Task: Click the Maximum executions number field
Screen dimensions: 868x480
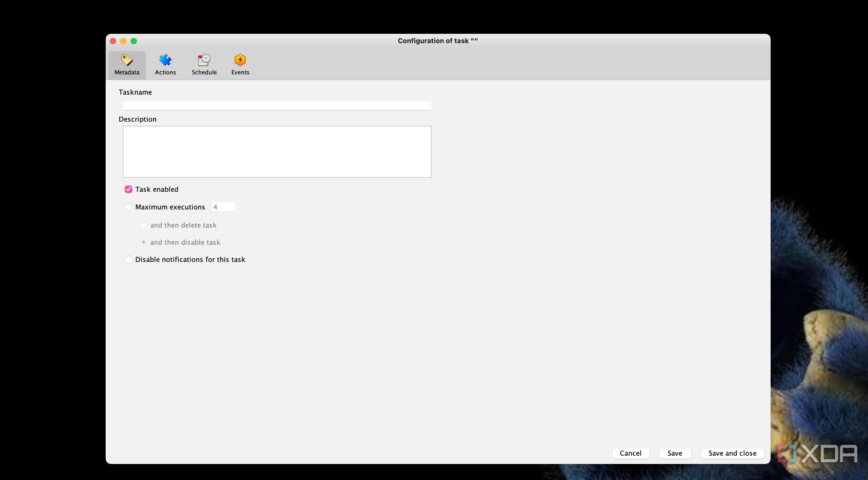Action: point(224,207)
